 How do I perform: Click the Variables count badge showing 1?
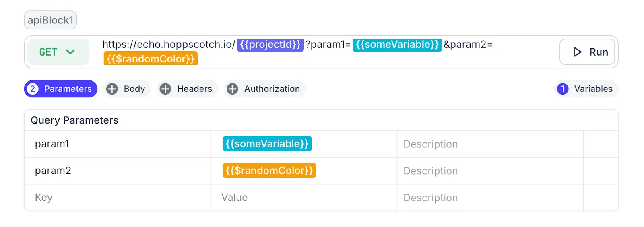(563, 89)
